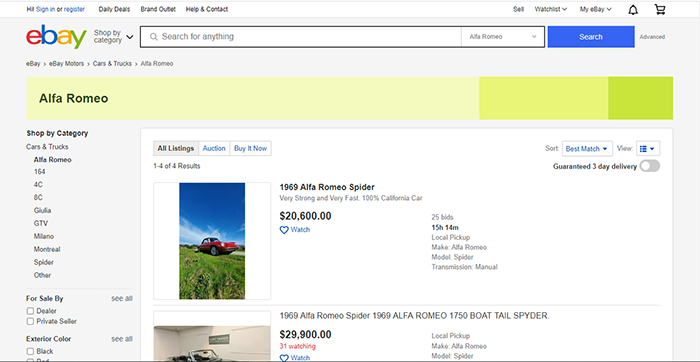This screenshot has height=362, width=700.
Task: Select the 8C model category
Action: pos(38,198)
